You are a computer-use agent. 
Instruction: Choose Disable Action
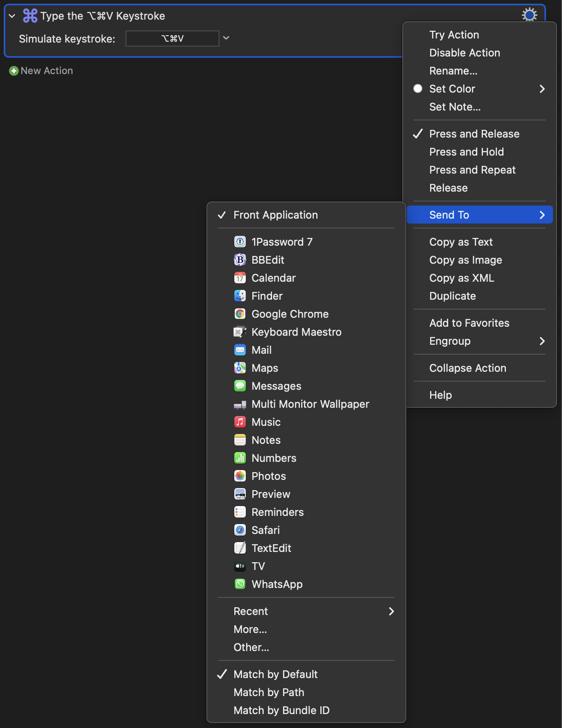pos(480,53)
